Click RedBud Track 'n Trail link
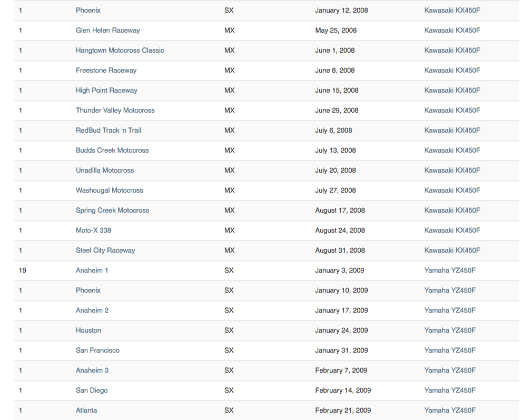Viewport: 522px width, 420px height. click(108, 131)
